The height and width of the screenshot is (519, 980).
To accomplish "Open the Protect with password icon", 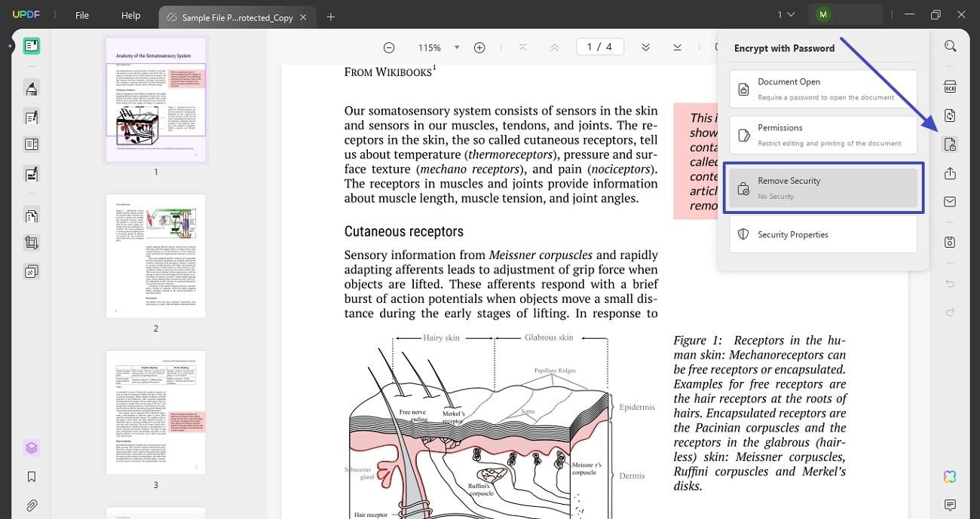I will [x=950, y=145].
